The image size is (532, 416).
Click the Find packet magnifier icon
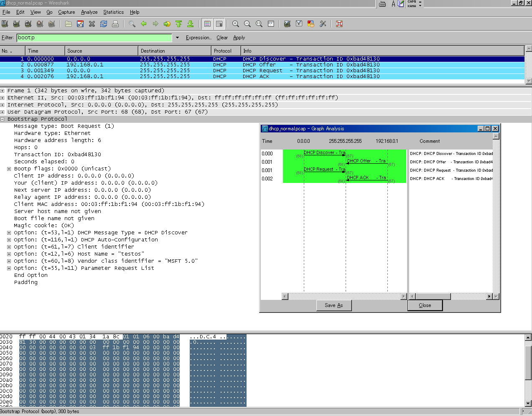132,24
